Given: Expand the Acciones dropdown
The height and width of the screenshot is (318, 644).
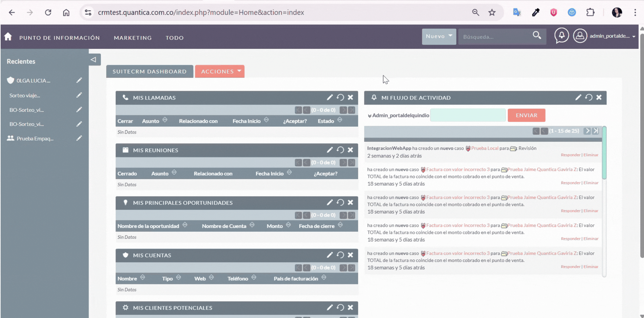Looking at the screenshot, I should [x=220, y=71].
